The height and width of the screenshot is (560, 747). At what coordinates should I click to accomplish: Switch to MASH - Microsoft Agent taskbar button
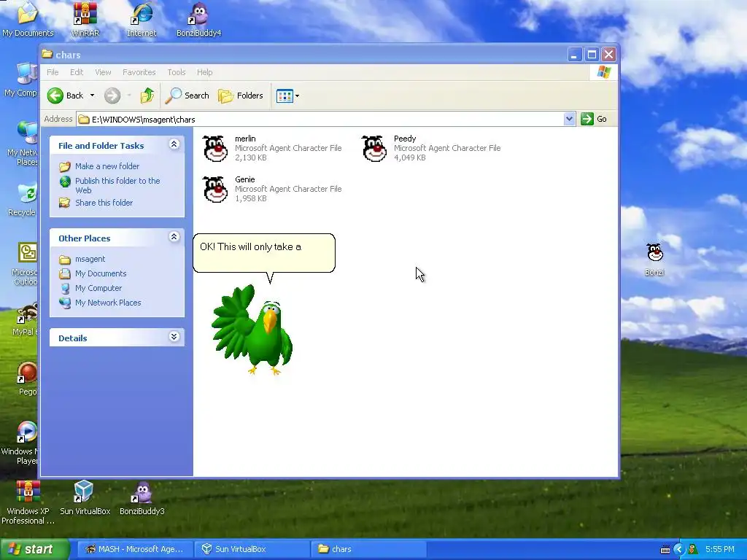coord(135,549)
